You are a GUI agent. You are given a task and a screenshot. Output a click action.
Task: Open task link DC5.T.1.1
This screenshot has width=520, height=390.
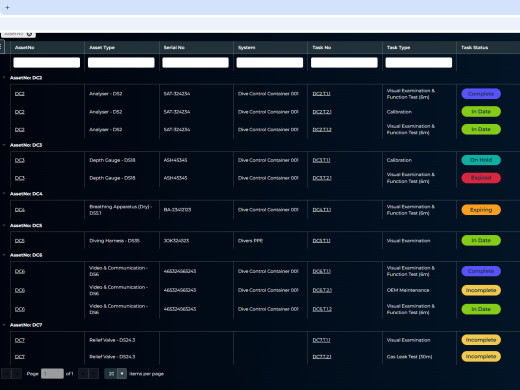point(321,241)
